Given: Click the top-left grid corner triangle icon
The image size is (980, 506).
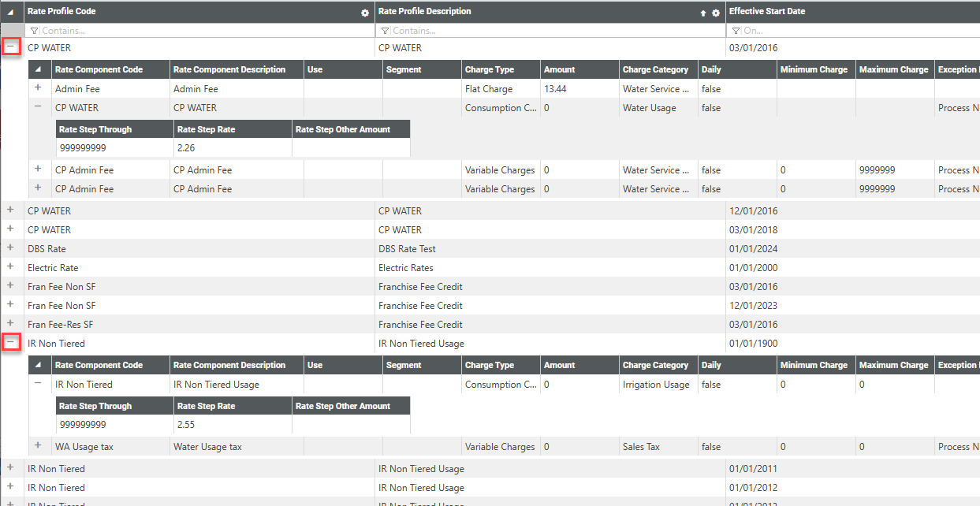Looking at the screenshot, I should coord(10,13).
